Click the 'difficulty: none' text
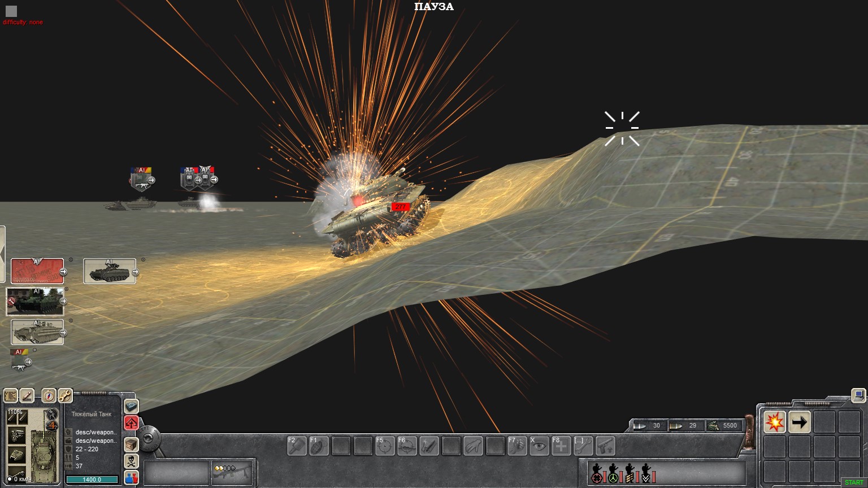This screenshot has height=488, width=868. pos(23,23)
